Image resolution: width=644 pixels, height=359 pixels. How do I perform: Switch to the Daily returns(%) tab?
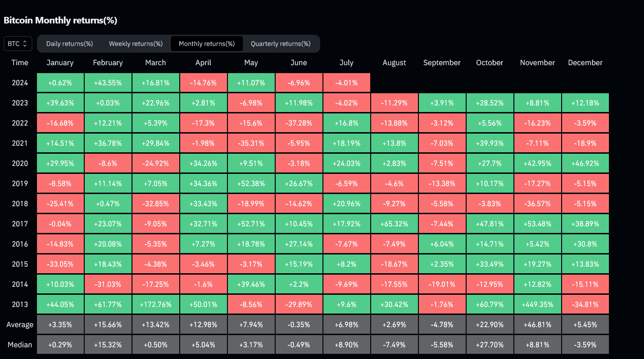(70, 44)
